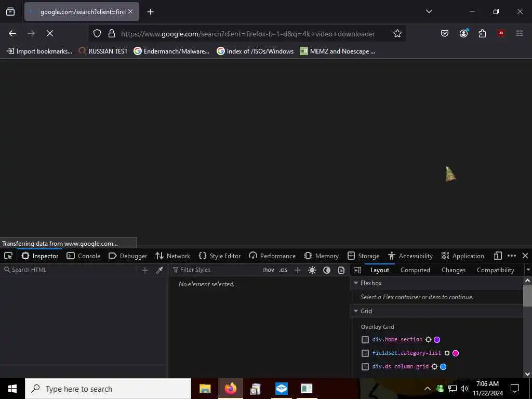Click Import bookmarks bookmark
This screenshot has height=399, width=532.
39,51
